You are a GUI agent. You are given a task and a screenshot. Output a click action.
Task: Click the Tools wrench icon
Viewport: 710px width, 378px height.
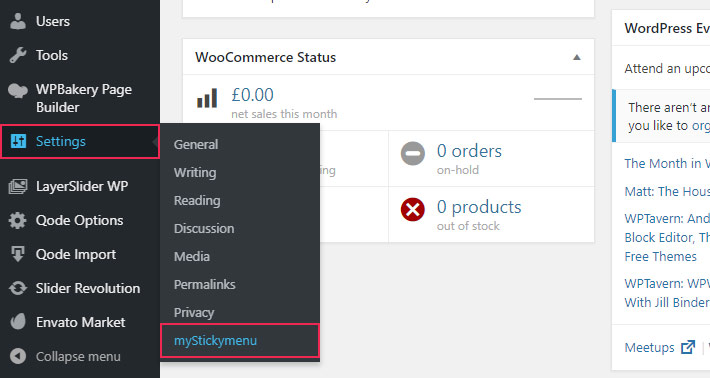[x=18, y=55]
